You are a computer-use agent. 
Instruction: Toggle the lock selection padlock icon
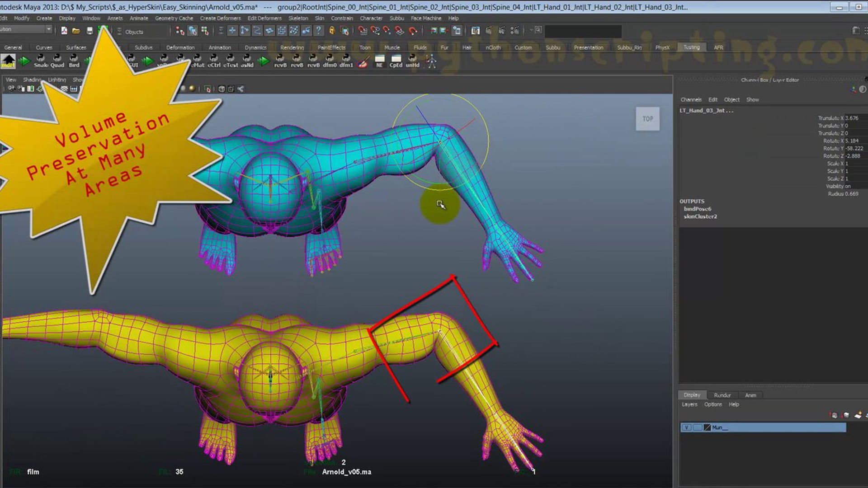pyautogui.click(x=332, y=31)
